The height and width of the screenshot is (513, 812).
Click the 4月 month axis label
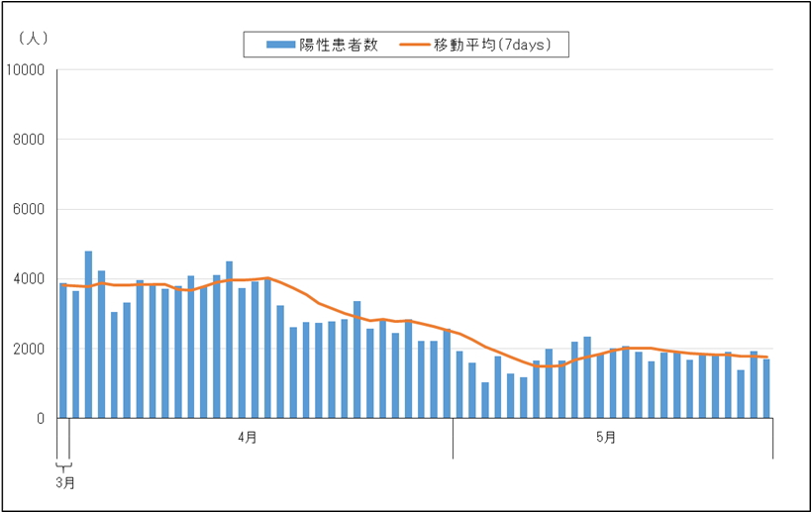coord(248,438)
